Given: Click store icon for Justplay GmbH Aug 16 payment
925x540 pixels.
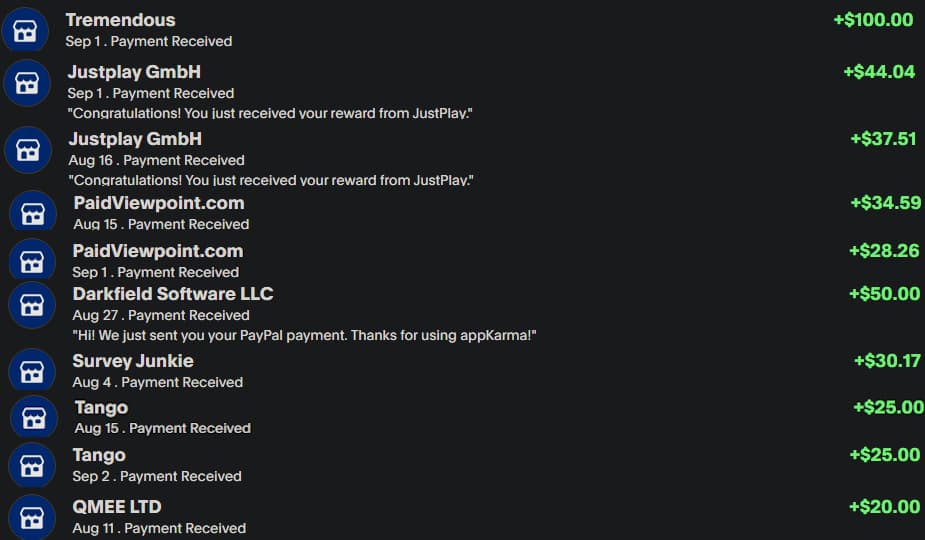Looking at the screenshot, I should click(x=28, y=150).
